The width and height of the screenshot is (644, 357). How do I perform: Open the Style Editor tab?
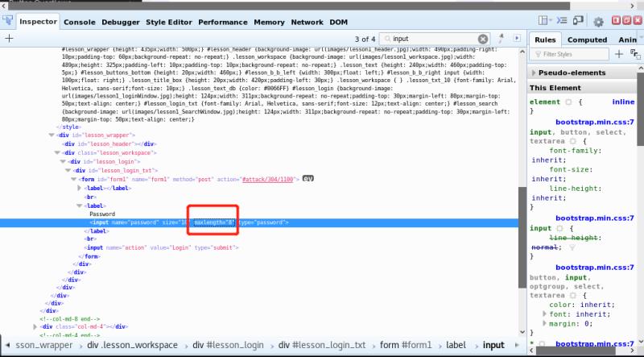coord(169,23)
